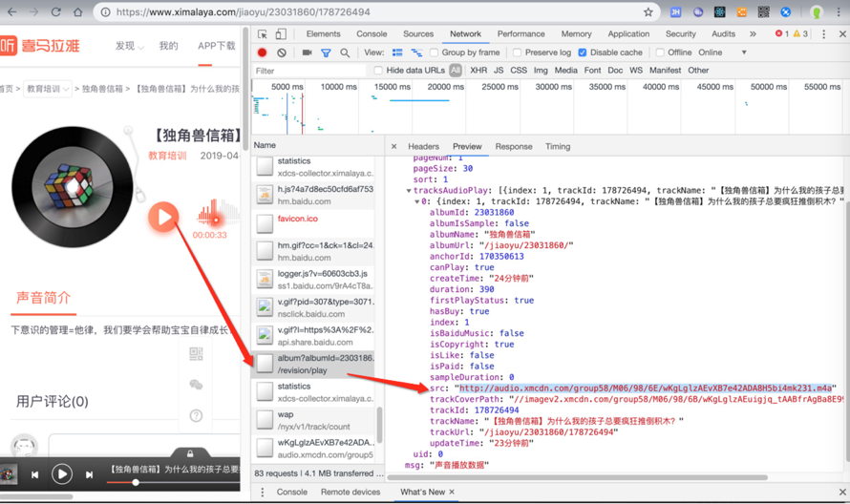This screenshot has width=850, height=504.
Task: Play the track with the orange play button
Action: [x=163, y=217]
